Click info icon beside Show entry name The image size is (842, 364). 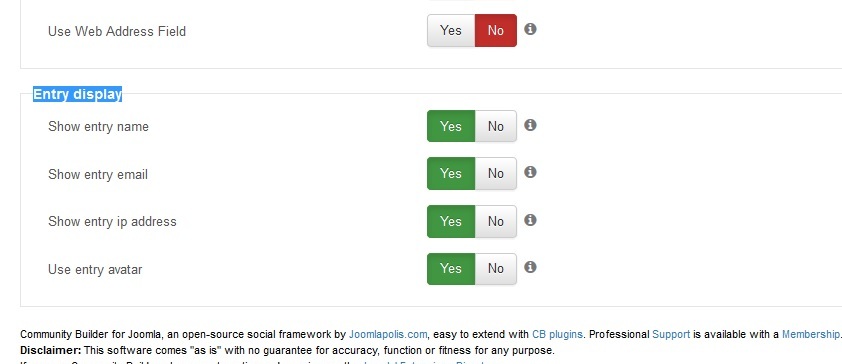[530, 125]
